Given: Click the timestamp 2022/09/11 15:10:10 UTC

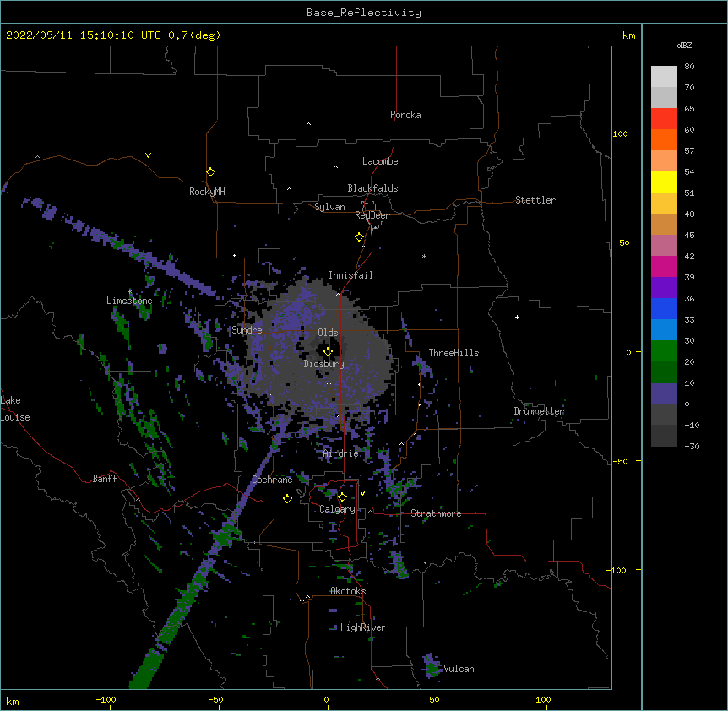Looking at the screenshot, I should pyautogui.click(x=84, y=35).
